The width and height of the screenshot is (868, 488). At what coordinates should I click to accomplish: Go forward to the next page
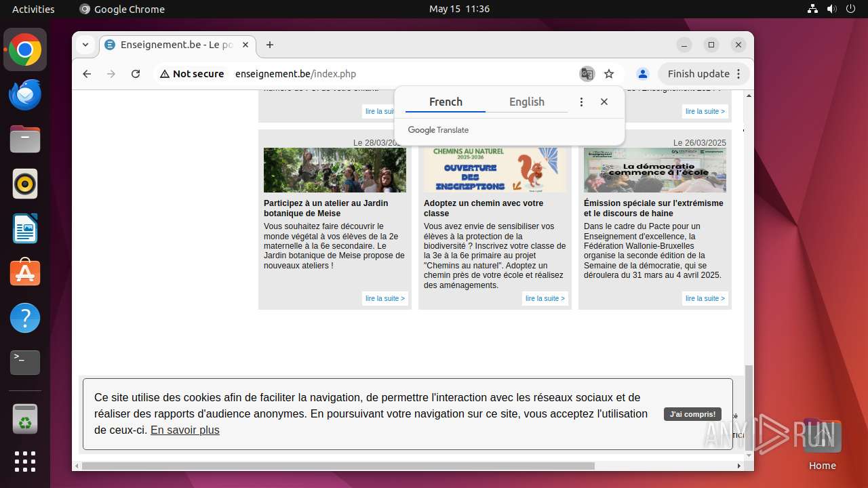click(111, 74)
